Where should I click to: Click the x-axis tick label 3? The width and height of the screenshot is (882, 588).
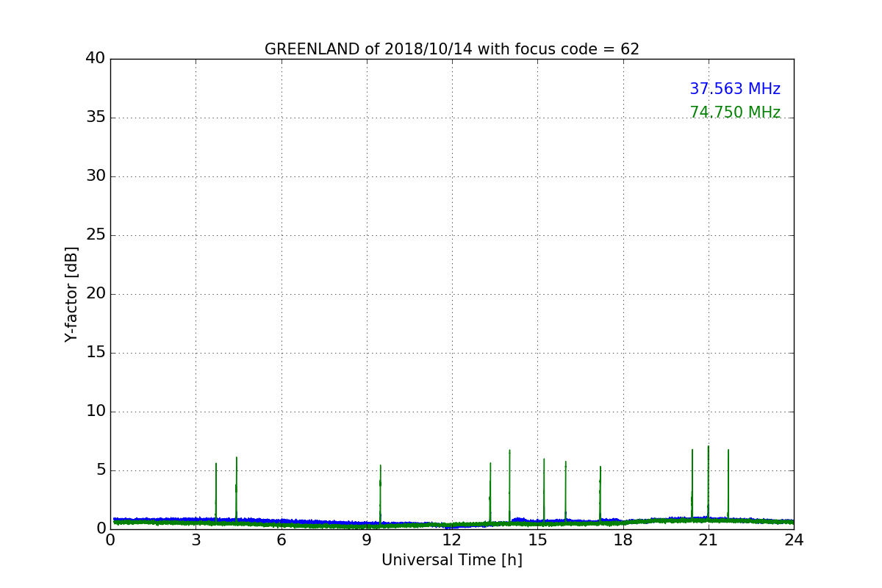click(196, 540)
